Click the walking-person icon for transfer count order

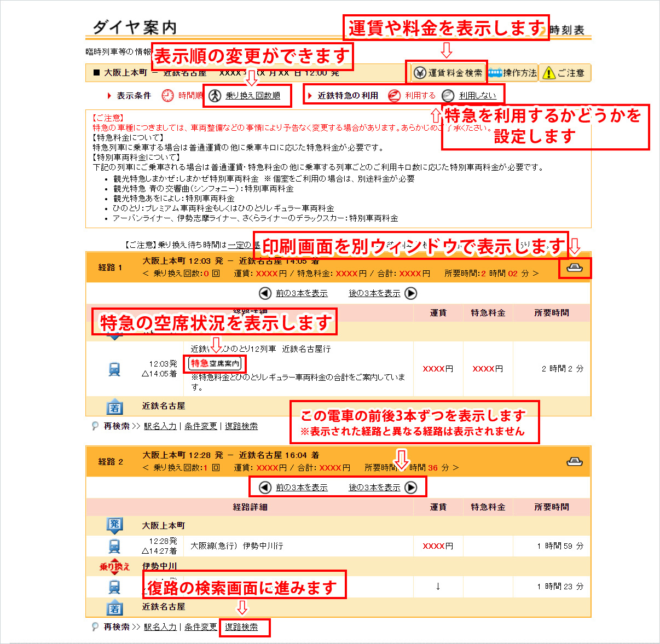coord(215,95)
